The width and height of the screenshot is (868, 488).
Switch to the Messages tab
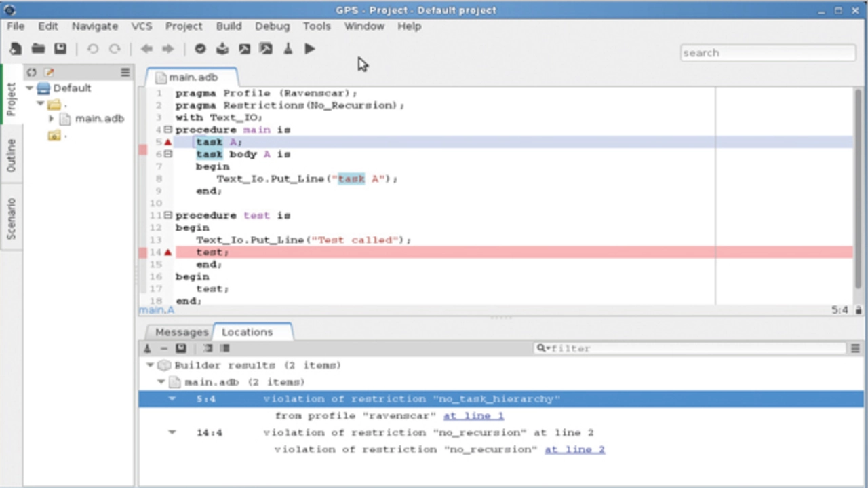pyautogui.click(x=181, y=332)
